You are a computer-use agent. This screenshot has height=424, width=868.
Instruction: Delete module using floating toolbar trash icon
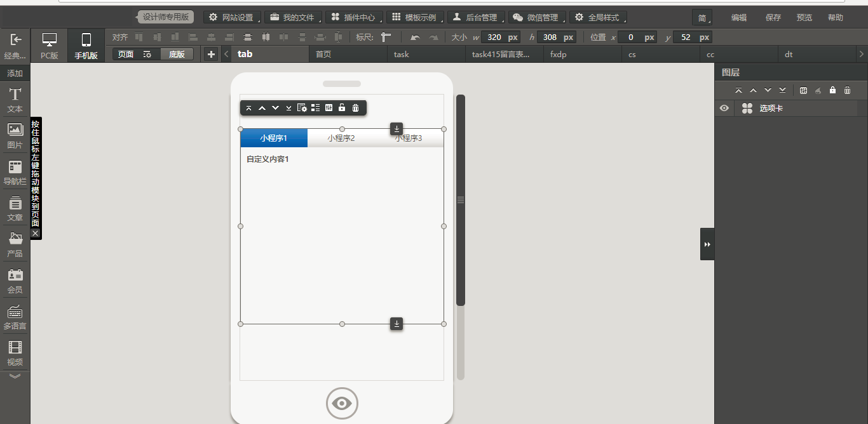[355, 108]
